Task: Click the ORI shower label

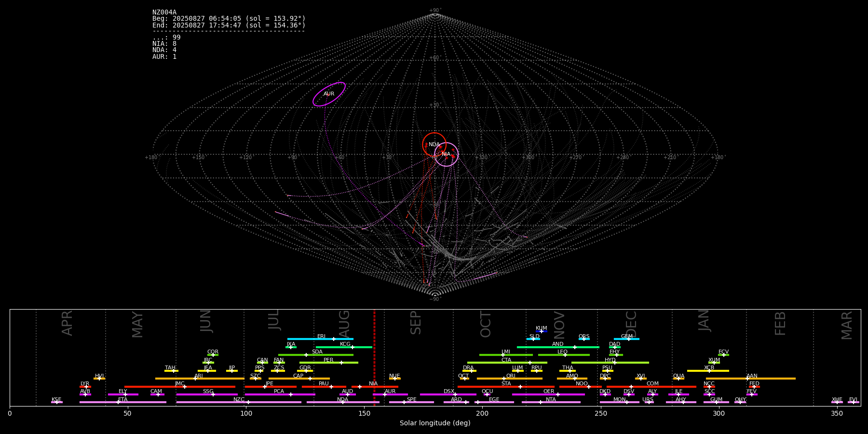Action: tap(511, 376)
